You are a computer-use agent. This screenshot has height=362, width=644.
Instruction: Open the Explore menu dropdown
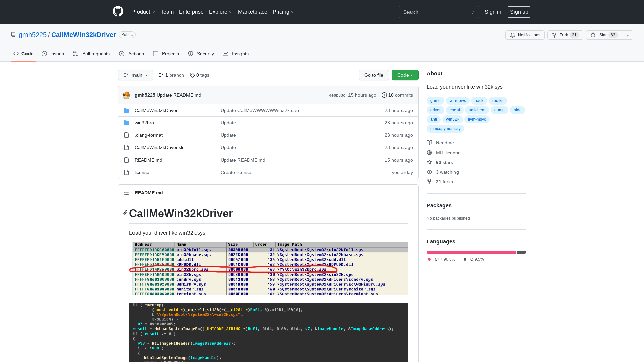point(220,12)
